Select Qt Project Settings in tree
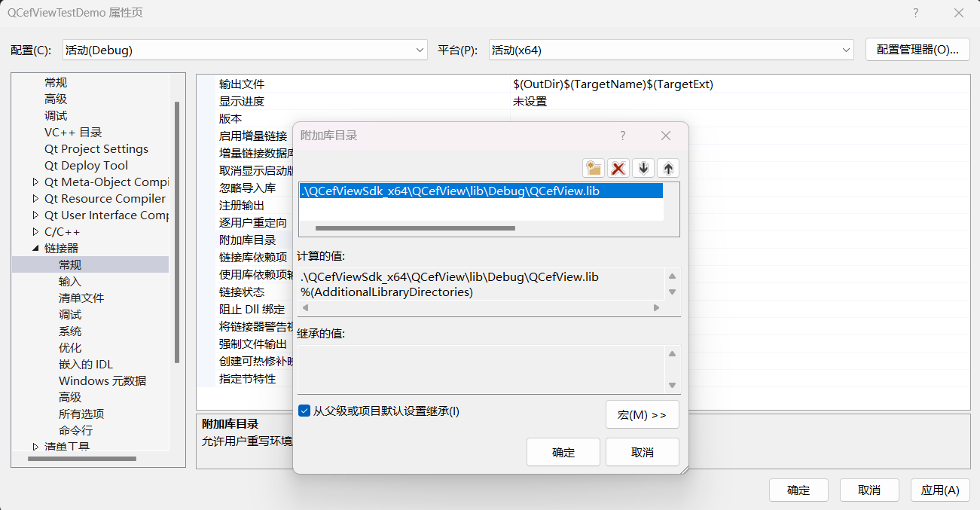 [x=96, y=149]
